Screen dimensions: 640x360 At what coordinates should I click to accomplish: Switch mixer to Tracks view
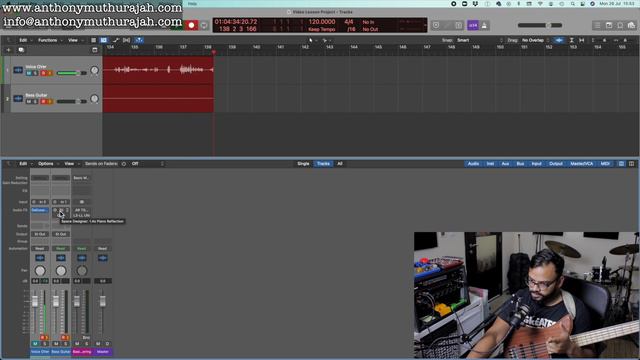pyautogui.click(x=323, y=164)
